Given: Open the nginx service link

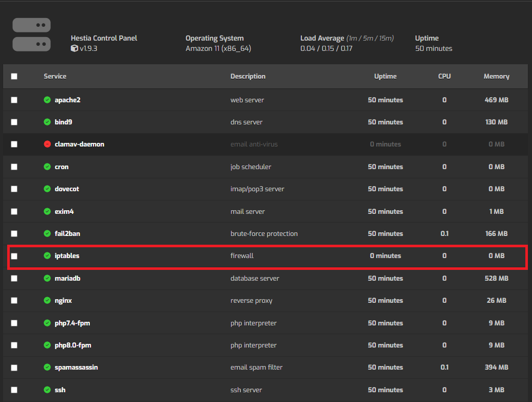Looking at the screenshot, I should point(63,301).
